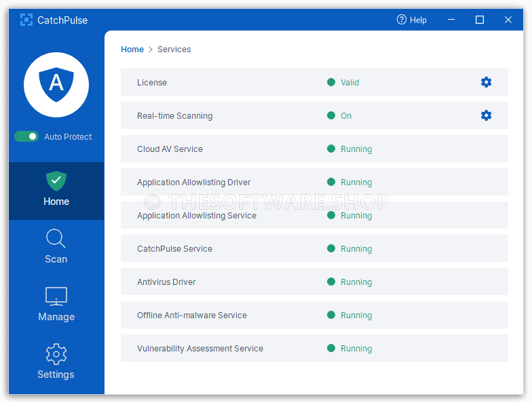The width and height of the screenshot is (532, 403).
Task: Close the CatchPulse window
Action: (508, 20)
